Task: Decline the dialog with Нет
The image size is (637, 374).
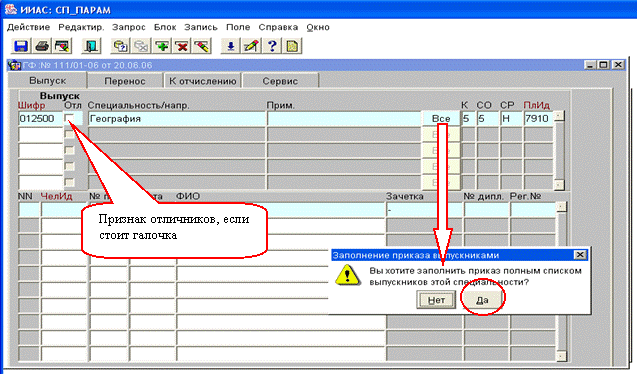Action: [436, 300]
